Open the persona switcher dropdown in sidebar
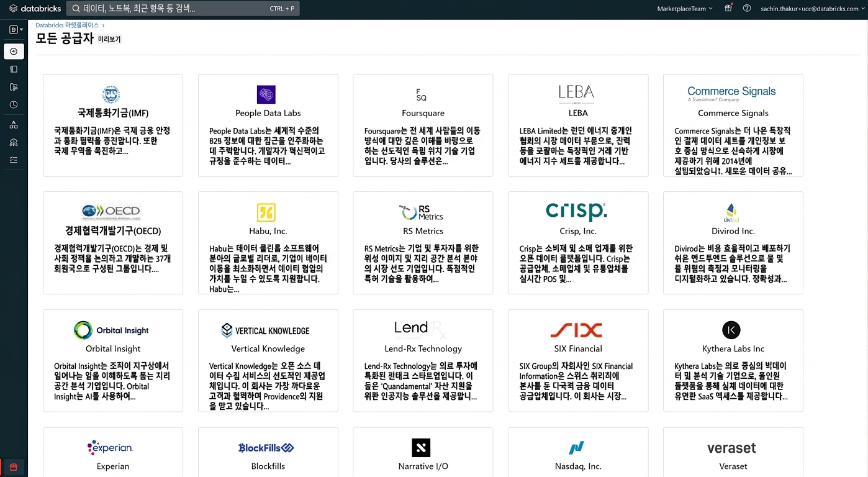 click(x=16, y=29)
